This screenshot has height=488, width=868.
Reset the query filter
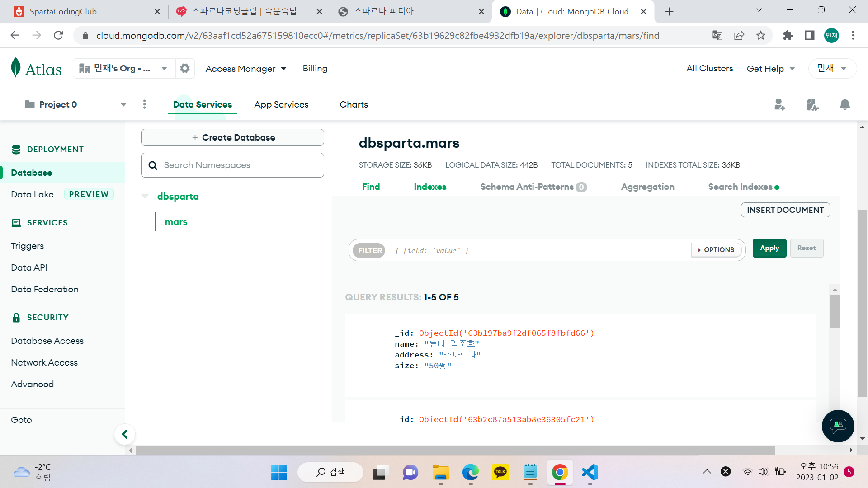click(x=807, y=248)
